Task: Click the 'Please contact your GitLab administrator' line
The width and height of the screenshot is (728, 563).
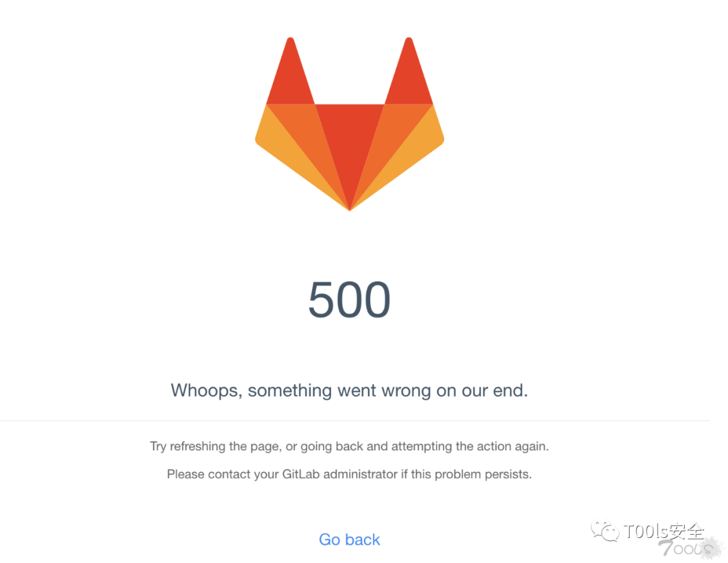Action: [x=349, y=474]
